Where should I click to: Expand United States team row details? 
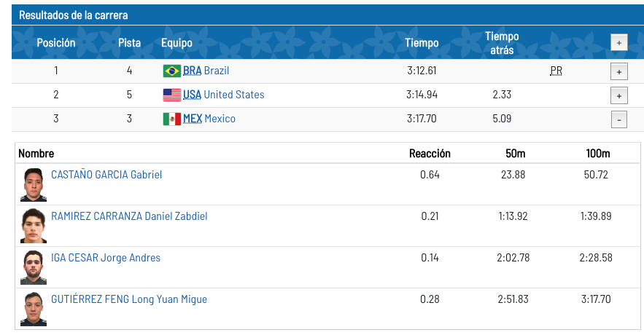tap(619, 95)
